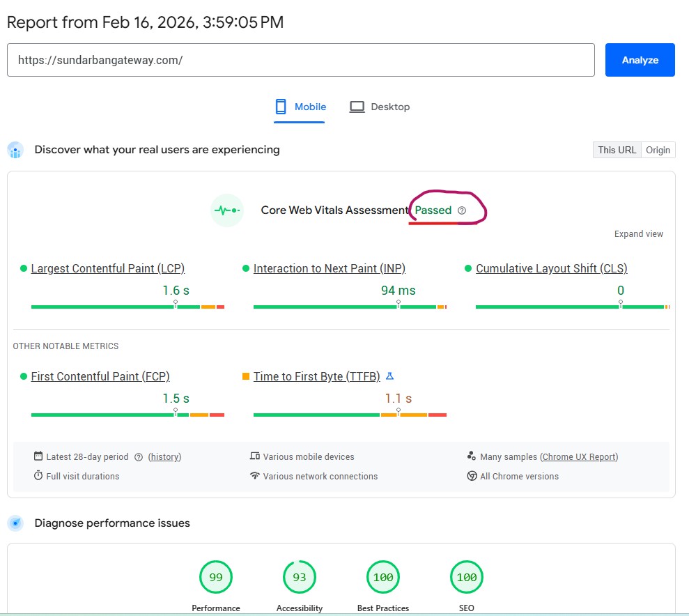Click the help icon next to Passed
This screenshot has height=616, width=689.
[x=462, y=210]
